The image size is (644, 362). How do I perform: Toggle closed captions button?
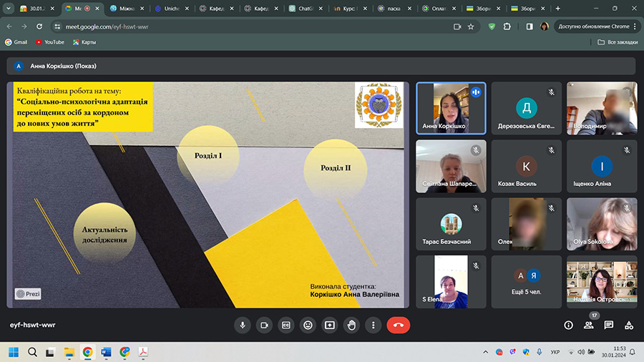pyautogui.click(x=286, y=325)
